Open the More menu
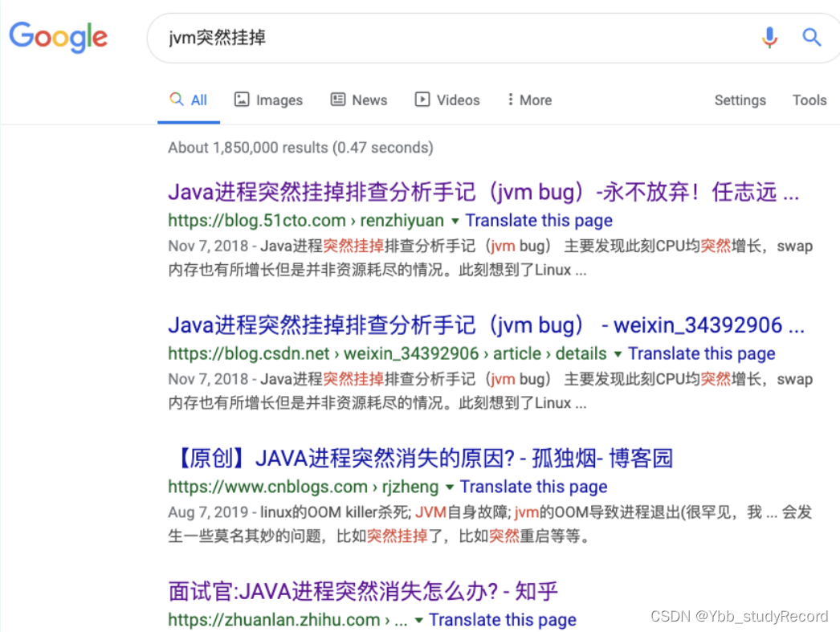Screen dimensions: 840x632 [529, 100]
